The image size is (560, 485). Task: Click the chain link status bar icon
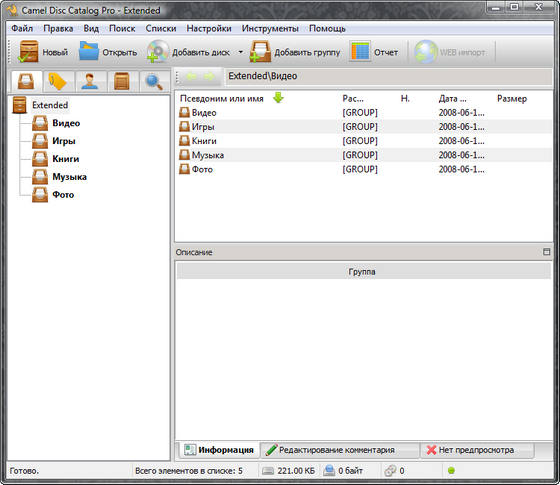coord(390,471)
